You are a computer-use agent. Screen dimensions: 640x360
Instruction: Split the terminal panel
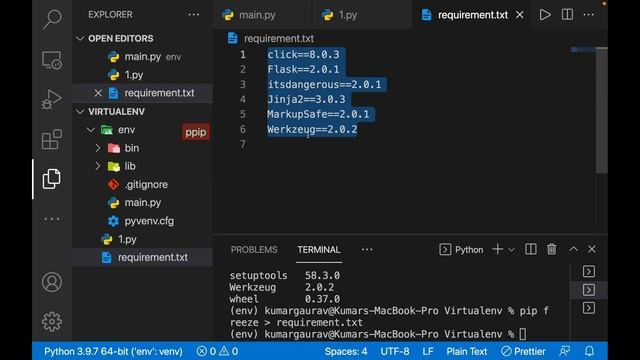(531, 249)
